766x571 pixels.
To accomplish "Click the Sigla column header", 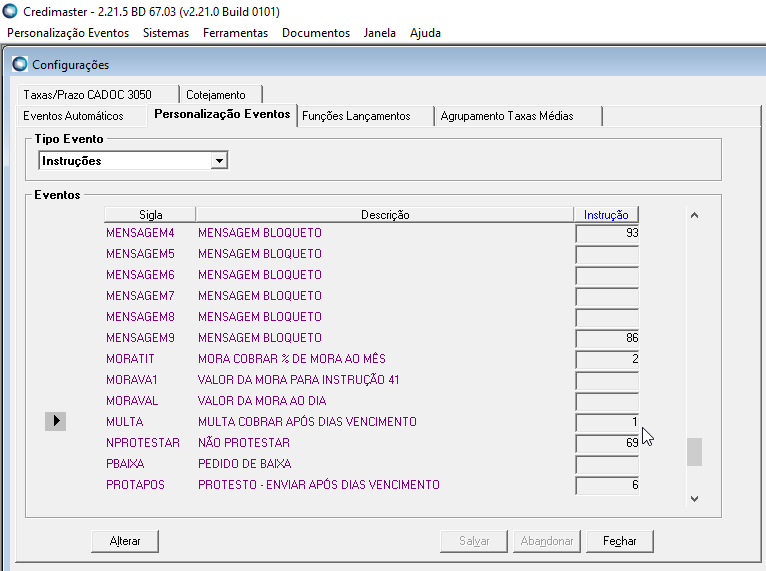I will coord(150,214).
